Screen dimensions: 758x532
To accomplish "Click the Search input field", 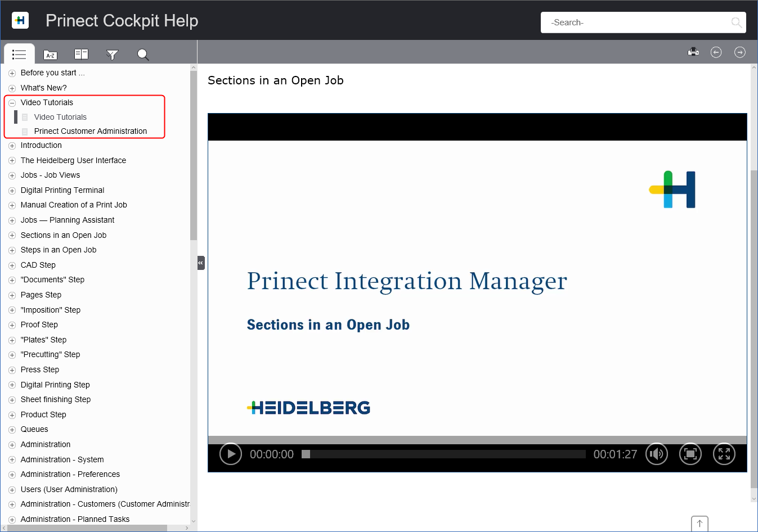I will [636, 22].
